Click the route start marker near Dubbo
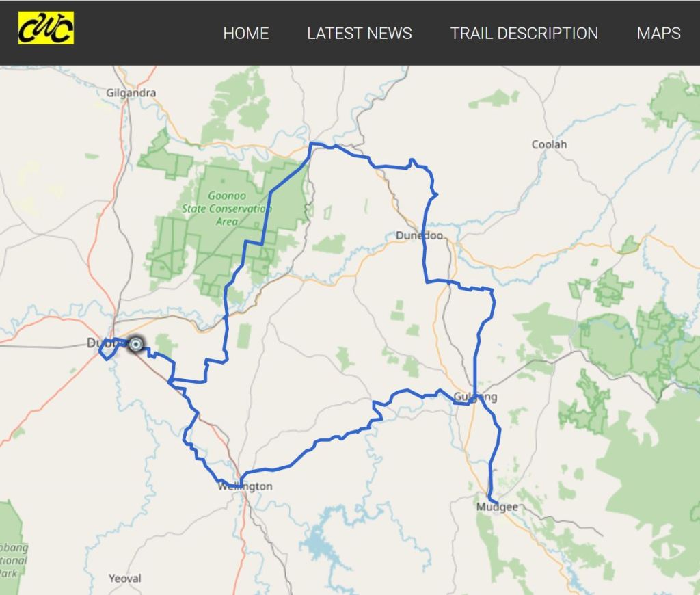Image resolution: width=700 pixels, height=595 pixels. point(136,344)
